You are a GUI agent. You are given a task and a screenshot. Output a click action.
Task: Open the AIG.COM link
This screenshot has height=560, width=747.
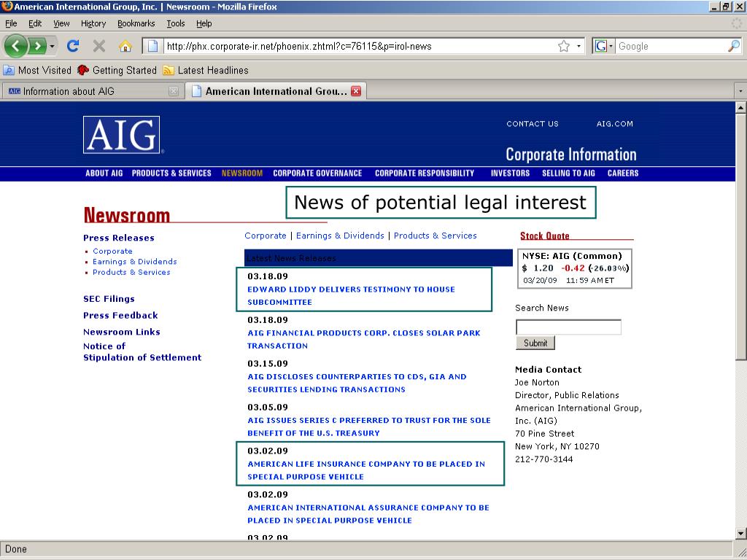[x=614, y=124]
